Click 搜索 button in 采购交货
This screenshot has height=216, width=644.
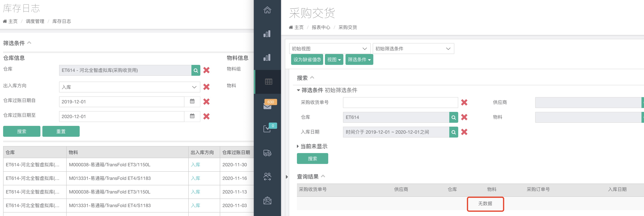pos(312,159)
